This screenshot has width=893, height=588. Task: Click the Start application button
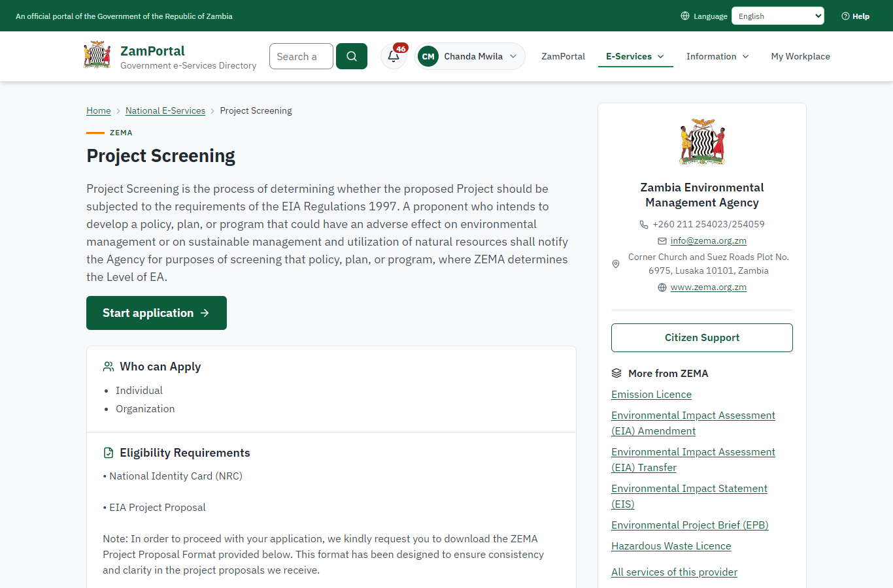point(156,313)
